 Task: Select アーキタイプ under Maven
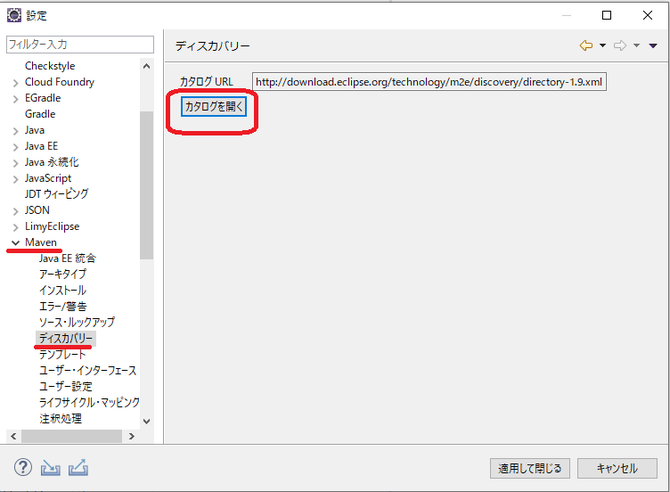tap(63, 274)
